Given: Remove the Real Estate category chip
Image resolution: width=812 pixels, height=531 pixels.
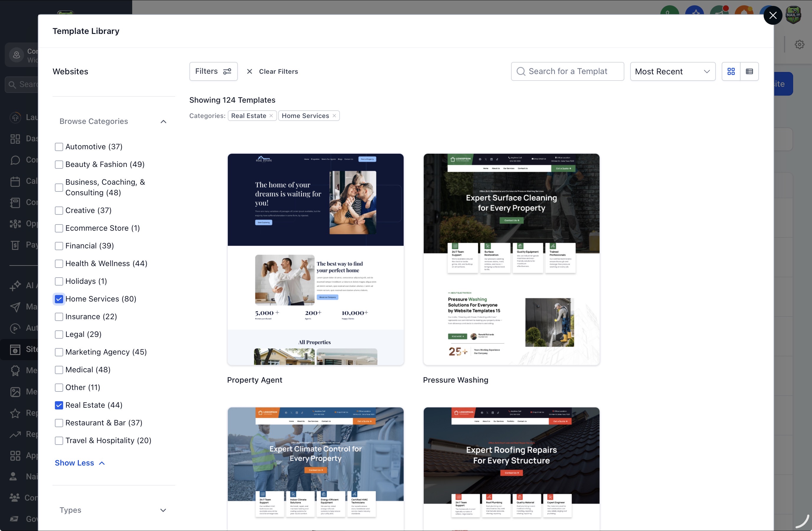Looking at the screenshot, I should tap(271, 116).
